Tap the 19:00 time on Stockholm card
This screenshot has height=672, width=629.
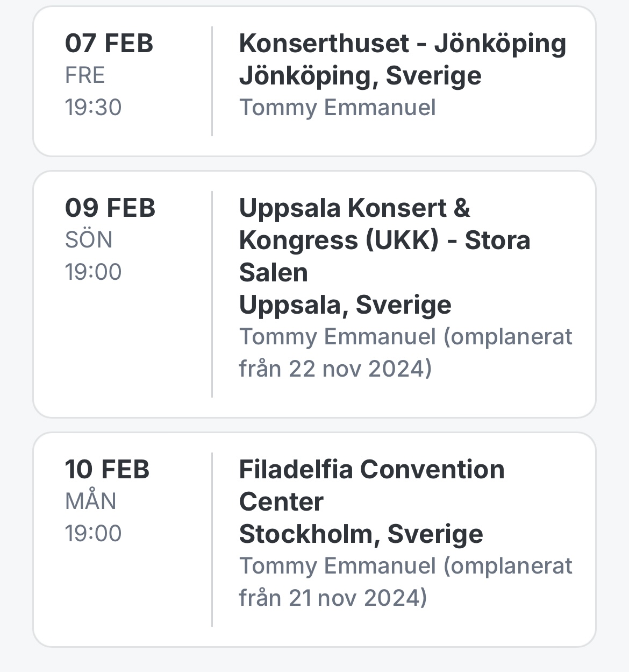[x=94, y=533]
